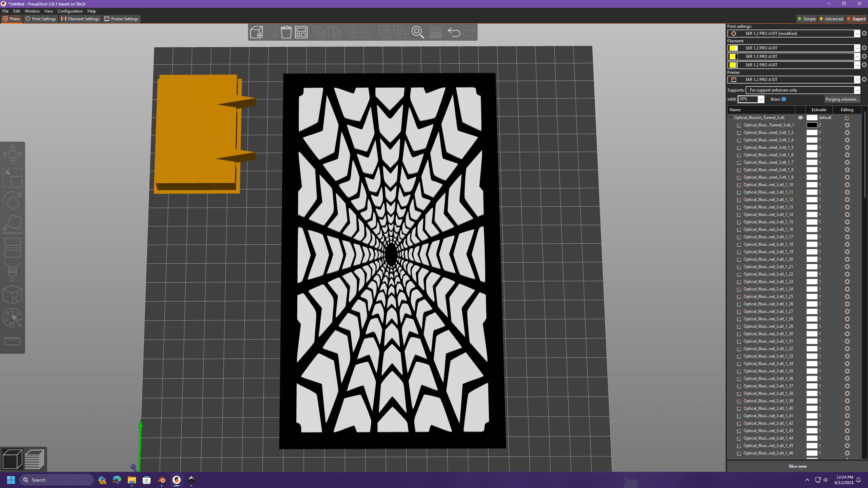Adjust the Infill percentage input field
Image resolution: width=868 pixels, height=488 pixels.
coord(748,99)
